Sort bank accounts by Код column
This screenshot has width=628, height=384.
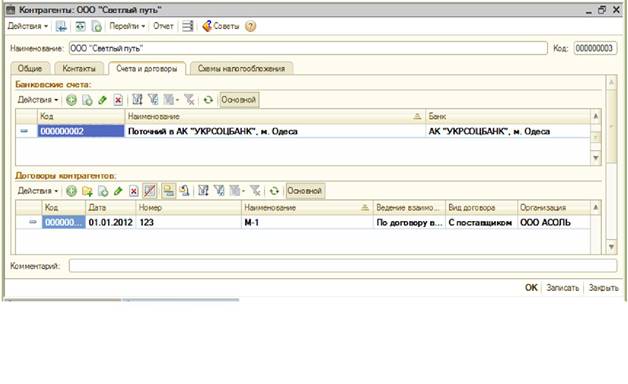point(81,117)
